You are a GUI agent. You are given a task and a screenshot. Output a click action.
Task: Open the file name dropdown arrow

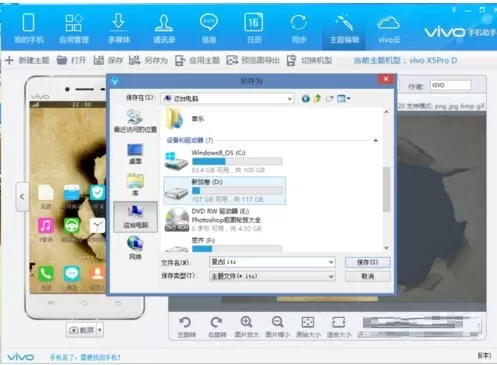click(331, 262)
